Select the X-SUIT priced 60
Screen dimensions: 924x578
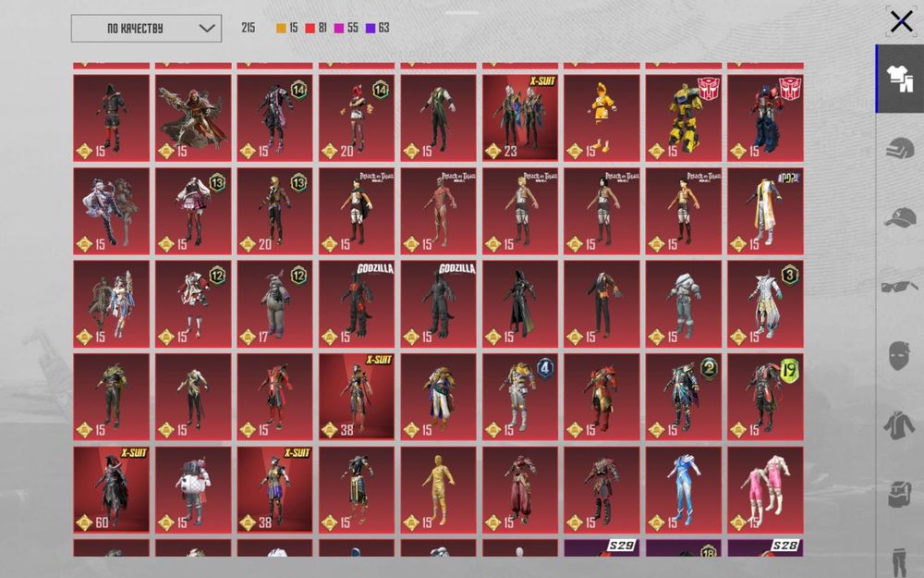point(112,490)
